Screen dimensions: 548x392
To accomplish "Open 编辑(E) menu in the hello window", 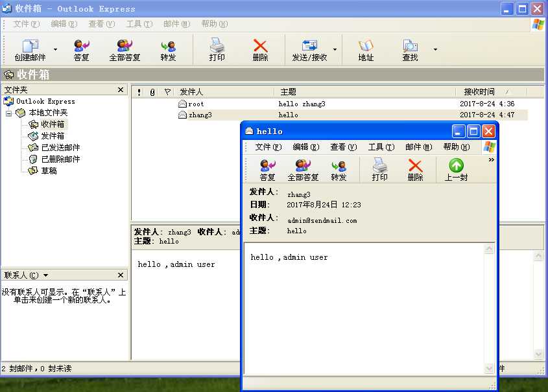I will point(306,147).
